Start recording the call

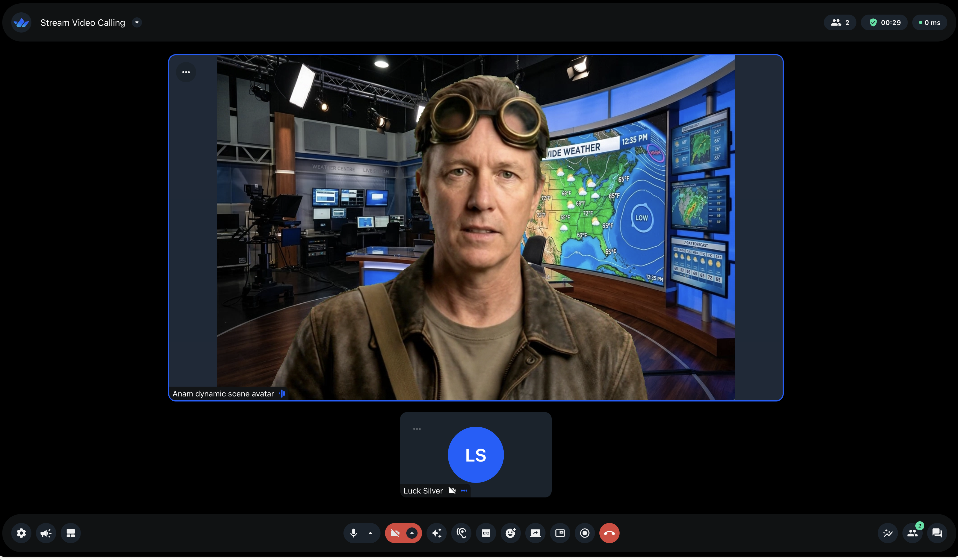[584, 533]
